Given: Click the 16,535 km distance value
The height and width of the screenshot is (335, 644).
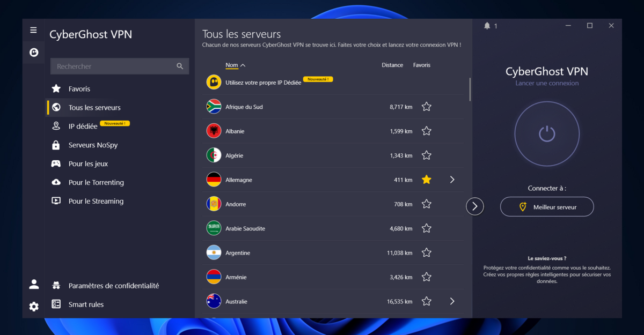Looking at the screenshot, I should tap(400, 302).
